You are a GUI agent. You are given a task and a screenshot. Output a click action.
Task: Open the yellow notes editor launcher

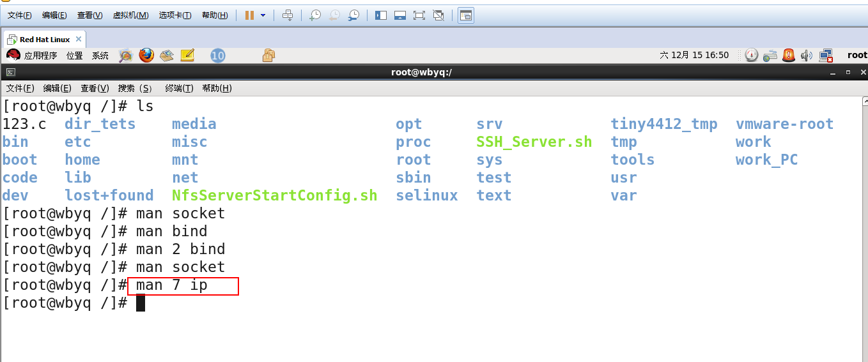(187, 56)
